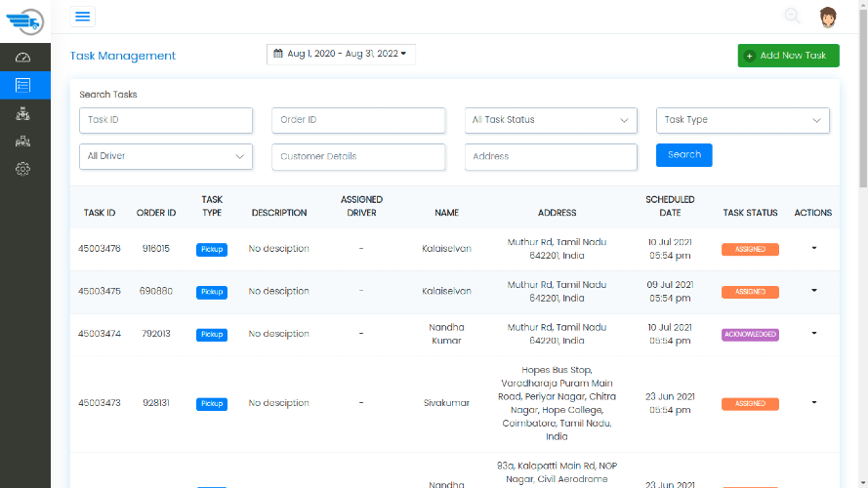Image resolution: width=868 pixels, height=488 pixels.
Task: Click order ID 792013
Action: pos(156,334)
